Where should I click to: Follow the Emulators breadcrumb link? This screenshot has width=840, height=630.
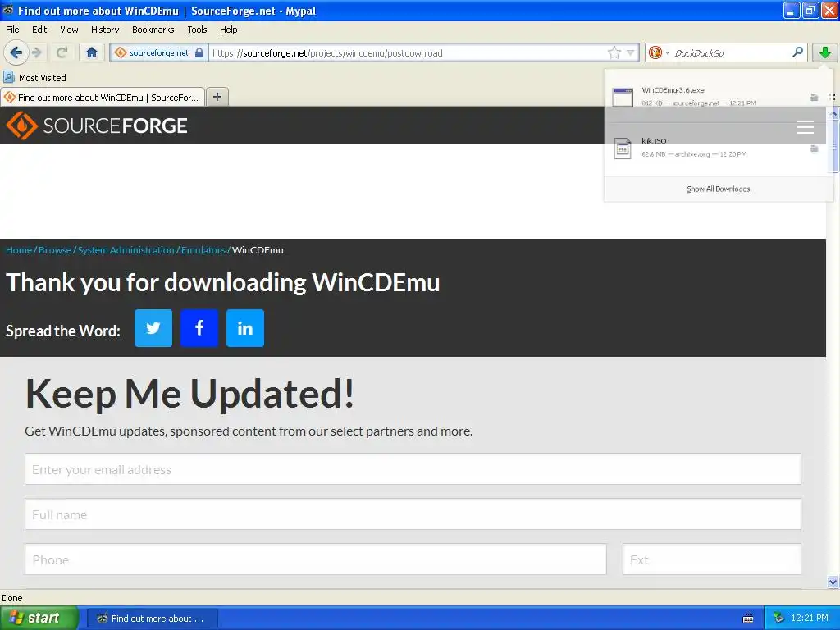[x=203, y=250]
